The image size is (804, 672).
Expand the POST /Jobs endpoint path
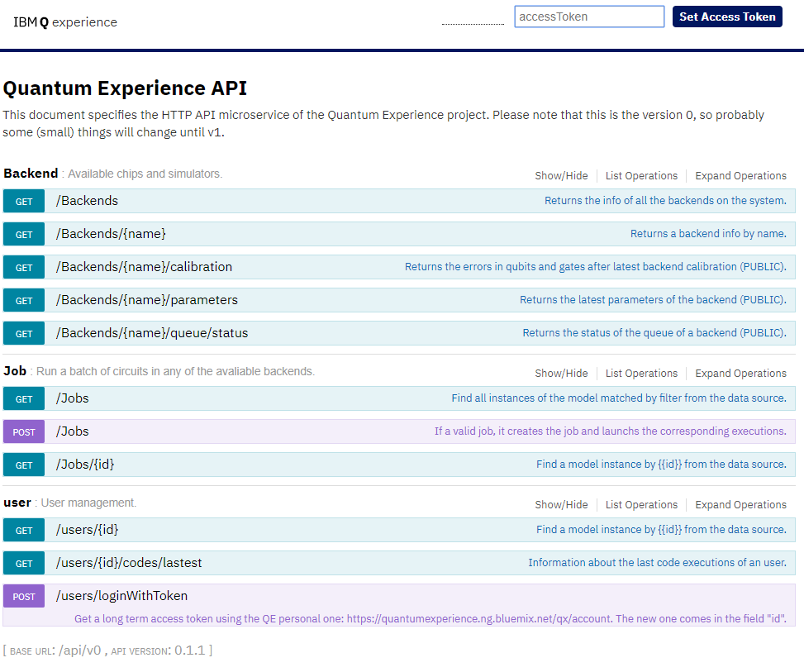pyautogui.click(x=72, y=431)
